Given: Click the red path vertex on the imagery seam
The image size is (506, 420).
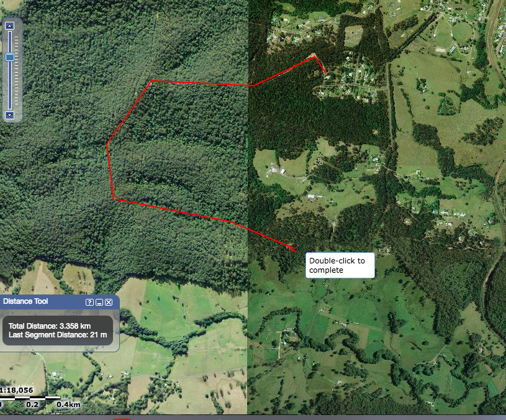Looking at the screenshot, I should [x=253, y=85].
